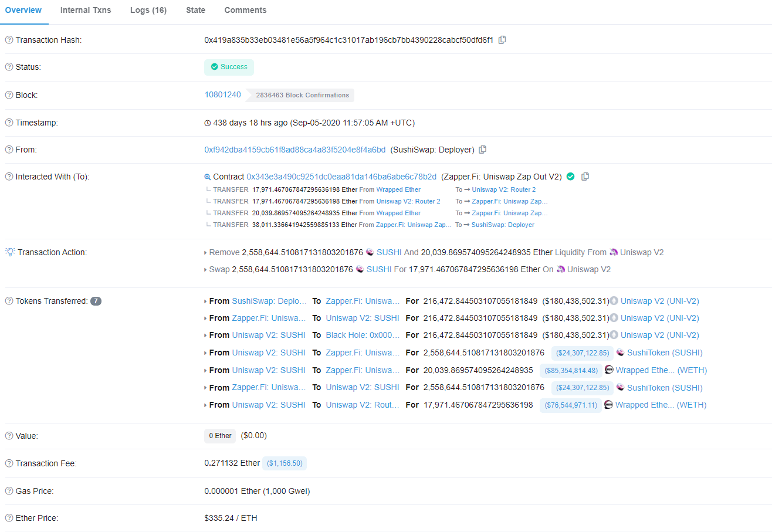Copy the transaction hash with the copy icon

502,40
